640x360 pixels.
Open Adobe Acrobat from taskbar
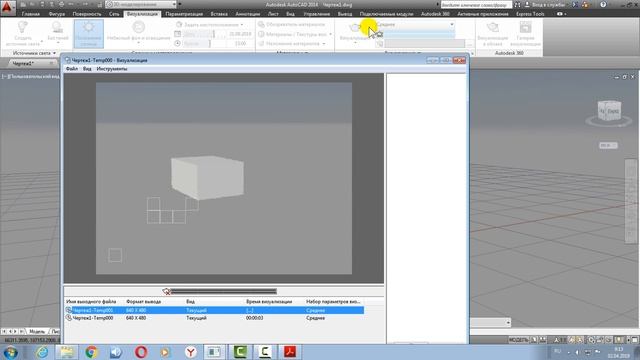290,352
